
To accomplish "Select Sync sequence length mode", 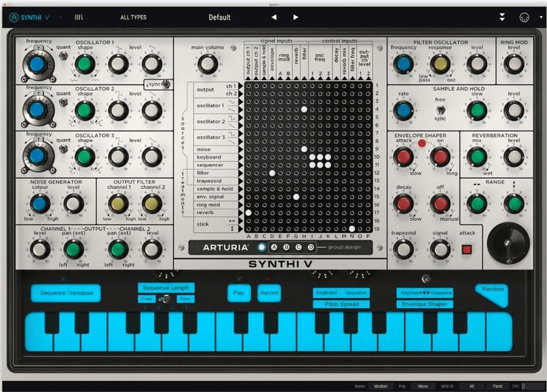I will pos(185,299).
